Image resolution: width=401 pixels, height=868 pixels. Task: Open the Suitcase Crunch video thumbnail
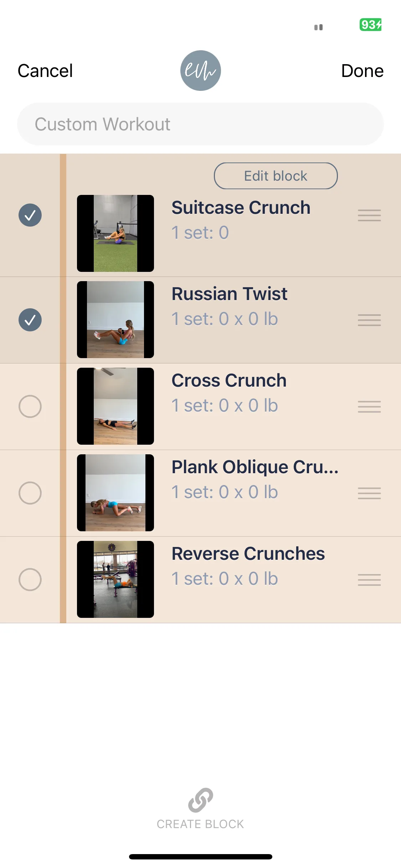tap(115, 233)
